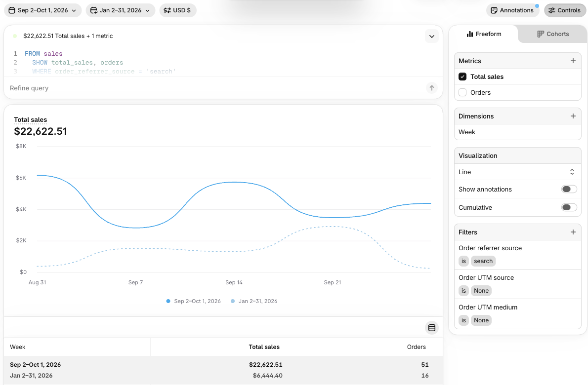588x385 pixels.
Task: Click the 'is' operator for Order UTM source
Action: [x=463, y=291]
